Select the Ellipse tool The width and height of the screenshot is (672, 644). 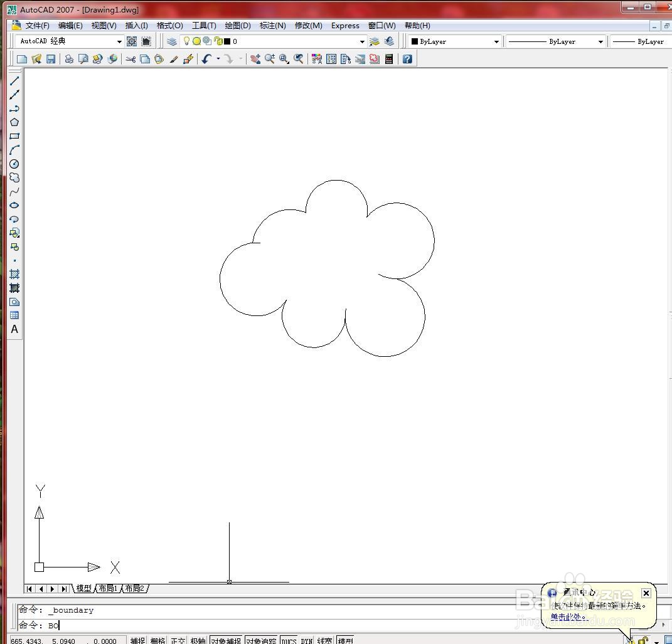(x=14, y=206)
